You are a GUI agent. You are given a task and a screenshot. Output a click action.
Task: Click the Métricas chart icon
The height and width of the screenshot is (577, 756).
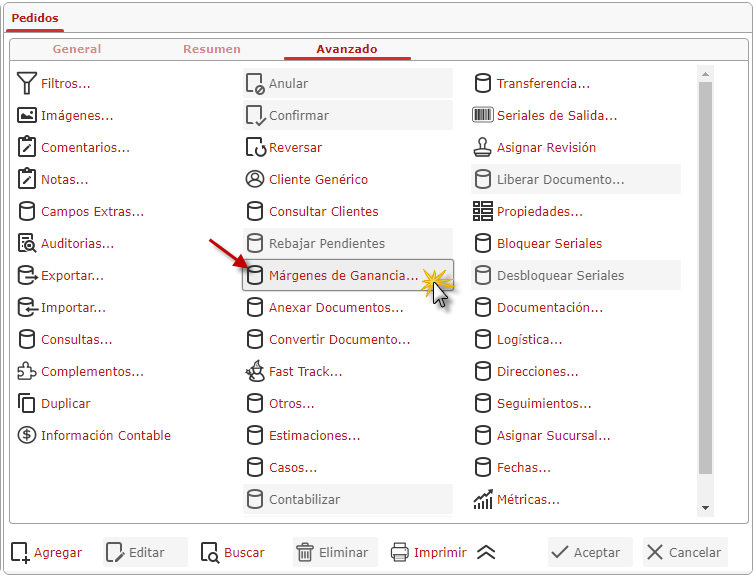click(x=483, y=499)
